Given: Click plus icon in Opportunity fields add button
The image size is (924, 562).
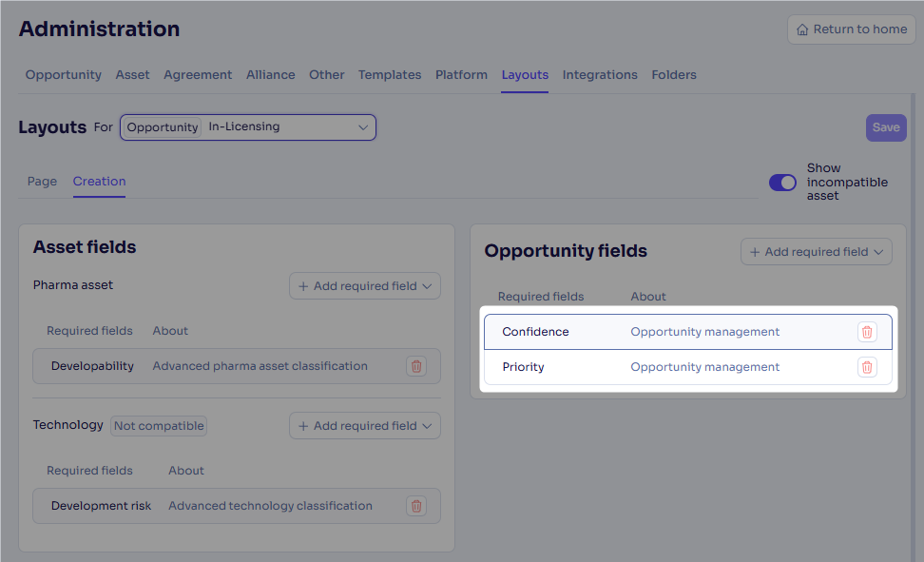Looking at the screenshot, I should pyautogui.click(x=755, y=252).
